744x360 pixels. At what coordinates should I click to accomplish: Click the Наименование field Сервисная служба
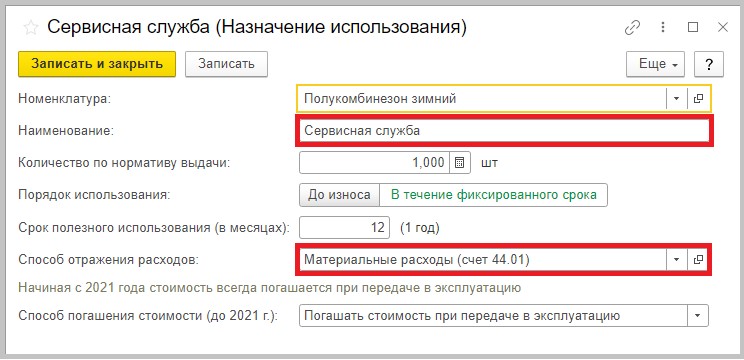(504, 130)
